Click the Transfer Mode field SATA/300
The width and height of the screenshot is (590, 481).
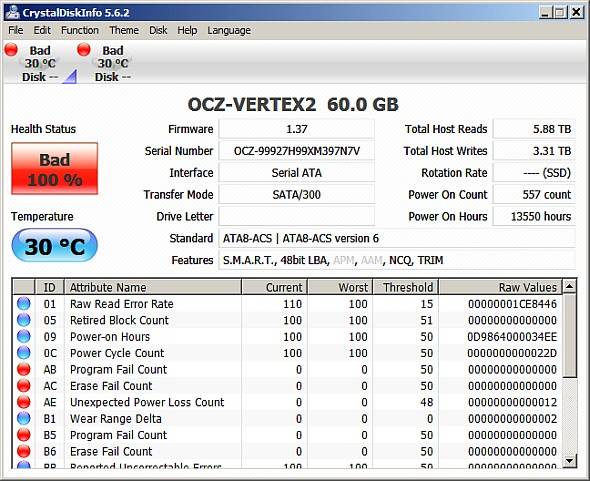(x=297, y=195)
